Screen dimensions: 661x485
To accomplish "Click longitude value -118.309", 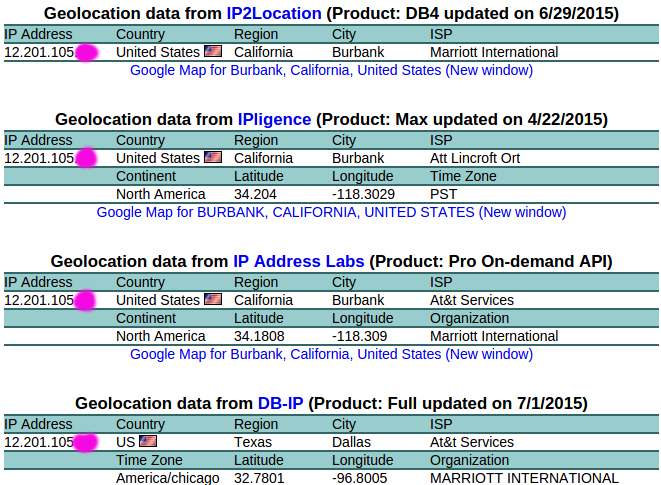I will pos(360,337).
